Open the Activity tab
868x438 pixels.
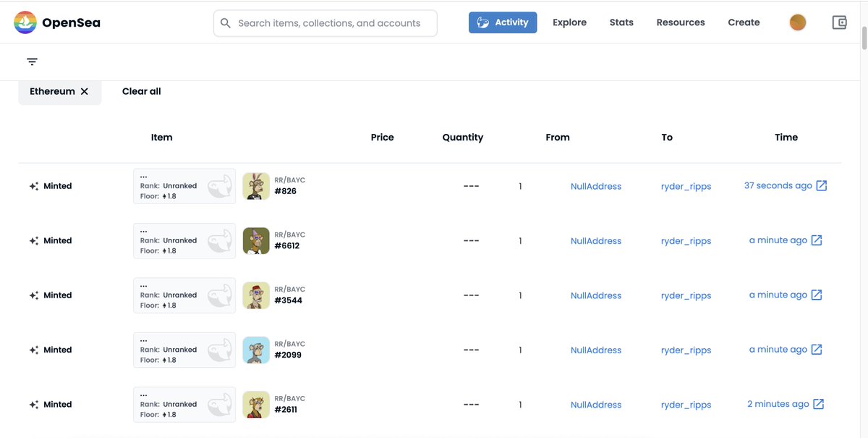tap(503, 22)
